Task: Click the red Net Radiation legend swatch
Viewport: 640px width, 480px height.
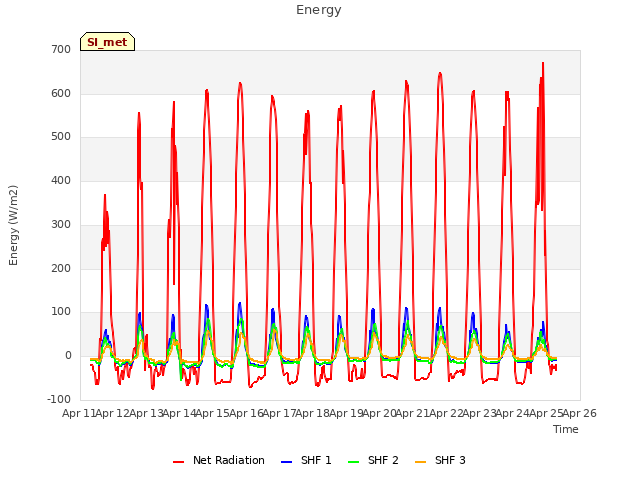Action: coord(178,461)
